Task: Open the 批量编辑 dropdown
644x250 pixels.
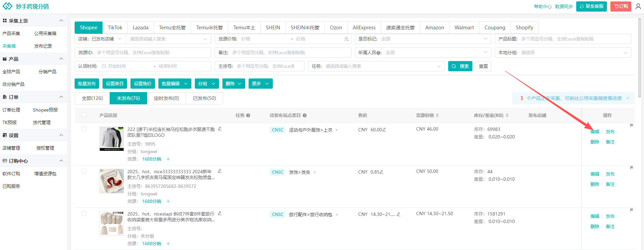Action: (174, 84)
